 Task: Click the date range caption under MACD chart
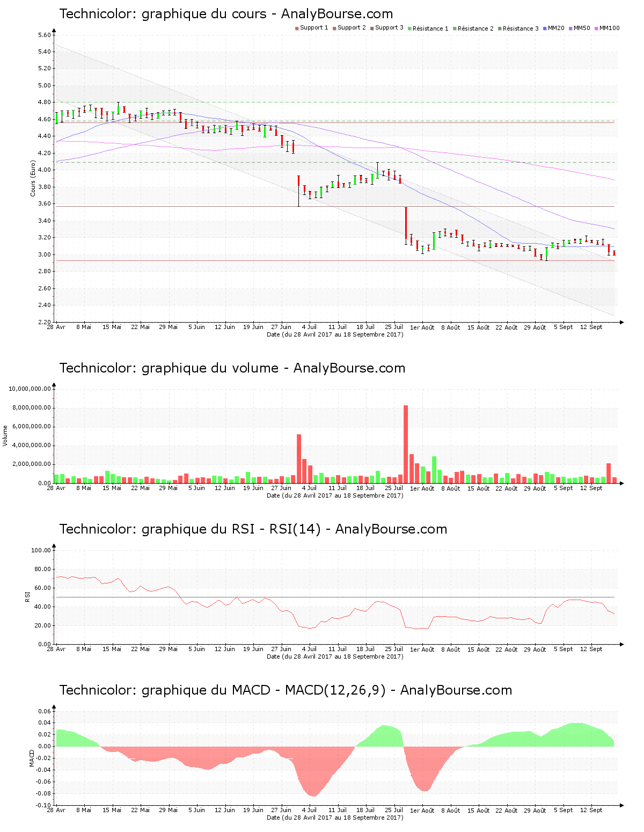pyautogui.click(x=335, y=818)
